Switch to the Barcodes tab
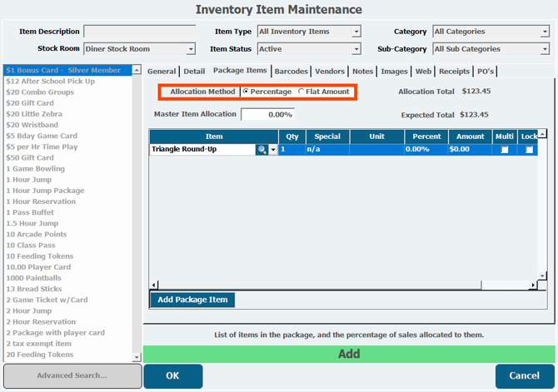The image size is (558, 392). coord(291,72)
